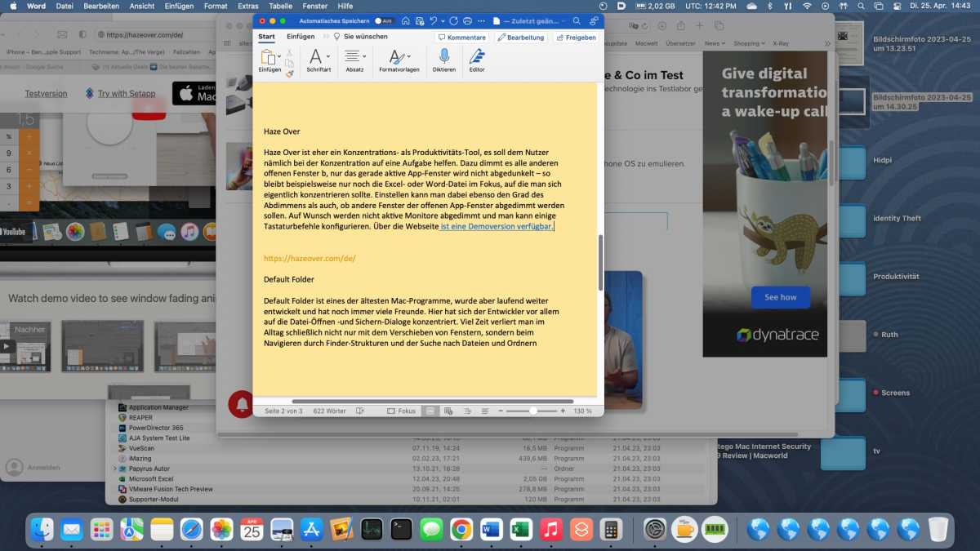Click the Bearbeitung button

click(x=521, y=38)
